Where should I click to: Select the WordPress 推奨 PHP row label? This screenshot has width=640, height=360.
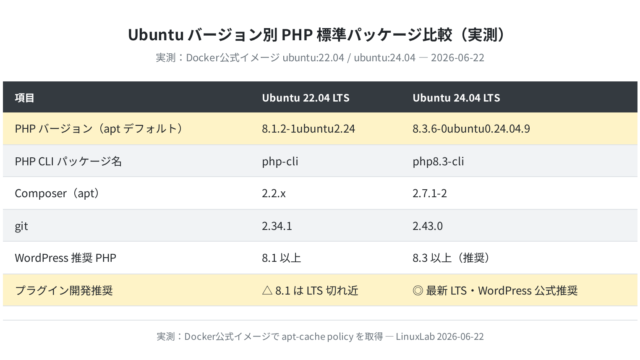(x=65, y=258)
